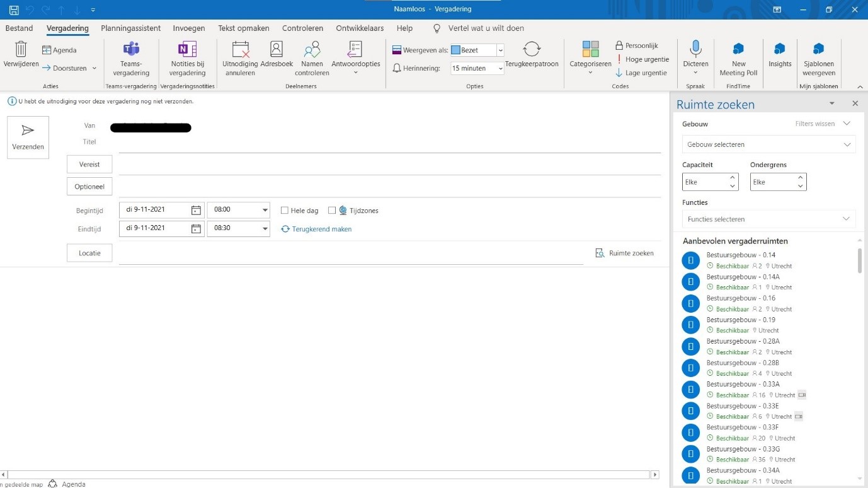Tick the Tijdzones checkbox
Screen dimensions: 868x488
[x=332, y=211]
